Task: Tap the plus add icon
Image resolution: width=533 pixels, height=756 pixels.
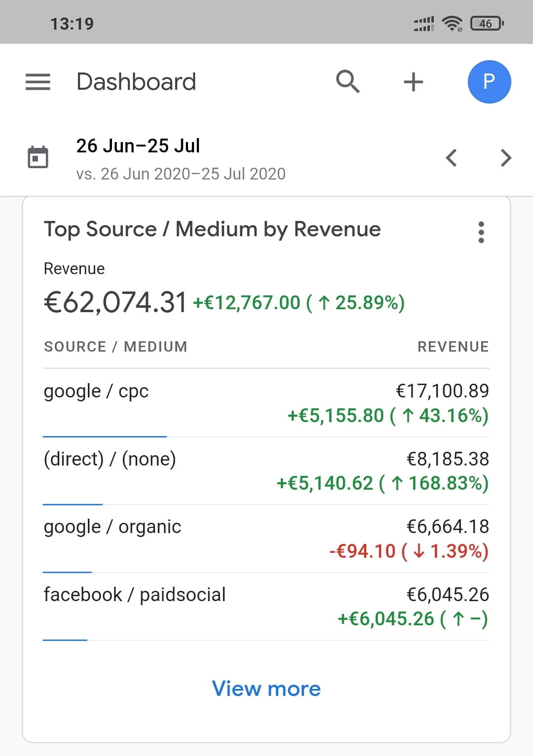Action: point(413,82)
